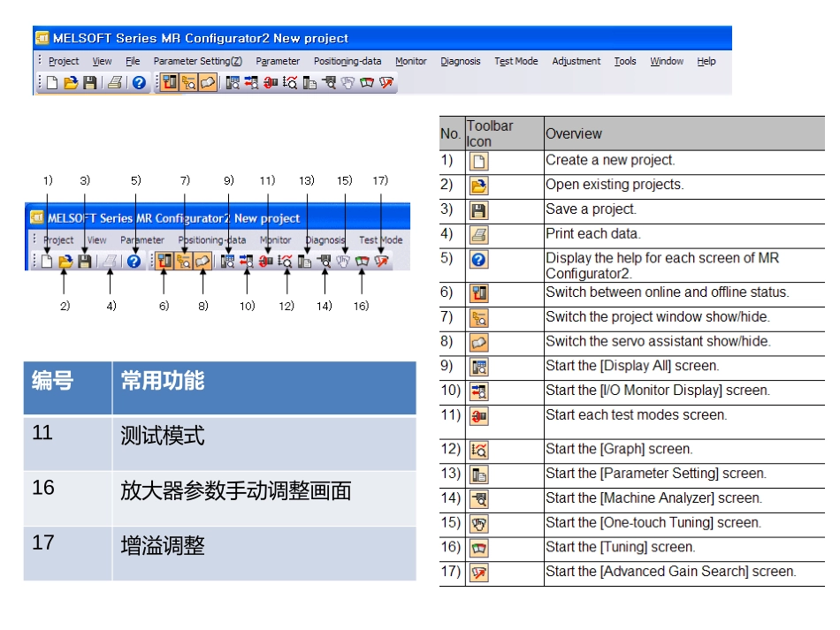Click table text "Start the [Graph] screen."
Screen dimensions: 840x630
click(x=619, y=449)
